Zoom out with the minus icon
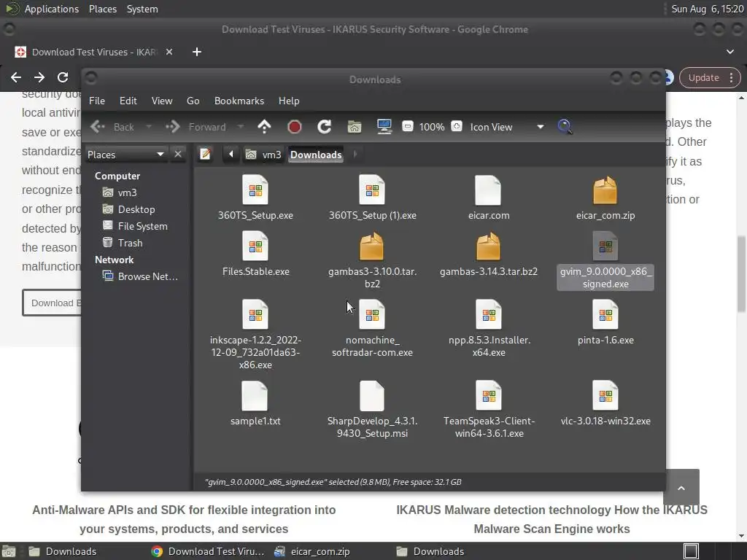The width and height of the screenshot is (747, 560). (x=407, y=126)
